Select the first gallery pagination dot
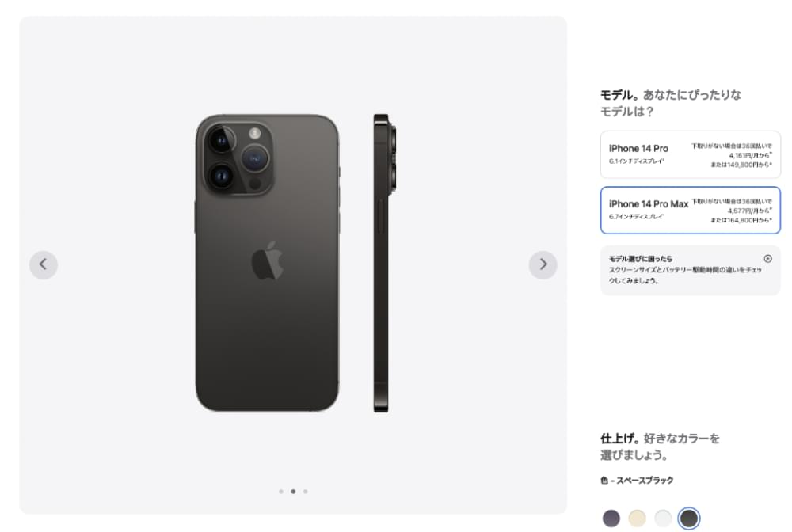Image resolution: width=792 pixels, height=532 pixels. coord(281,491)
